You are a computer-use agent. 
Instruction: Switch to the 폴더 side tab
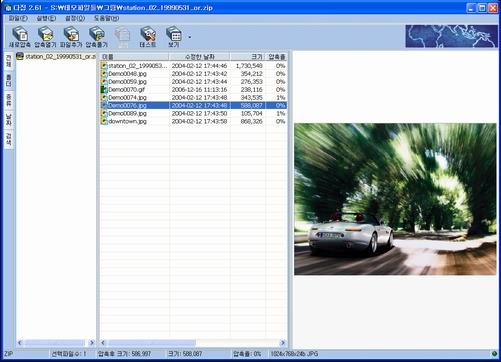click(x=9, y=80)
